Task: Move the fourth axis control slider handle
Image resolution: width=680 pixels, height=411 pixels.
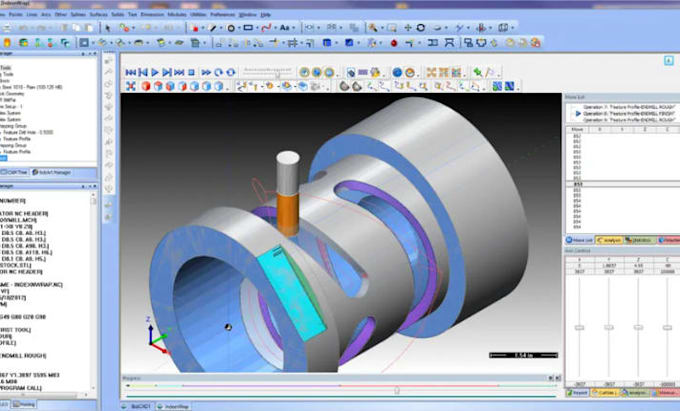Action: [x=667, y=327]
